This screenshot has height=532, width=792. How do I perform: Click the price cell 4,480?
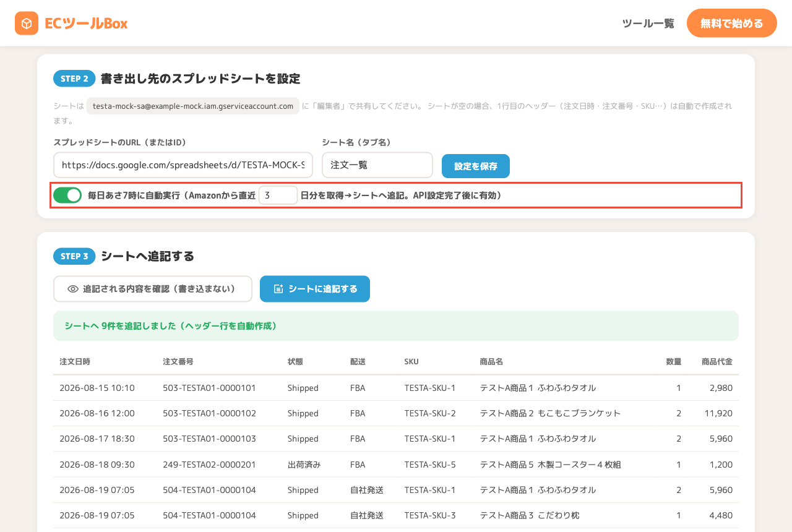pos(721,515)
